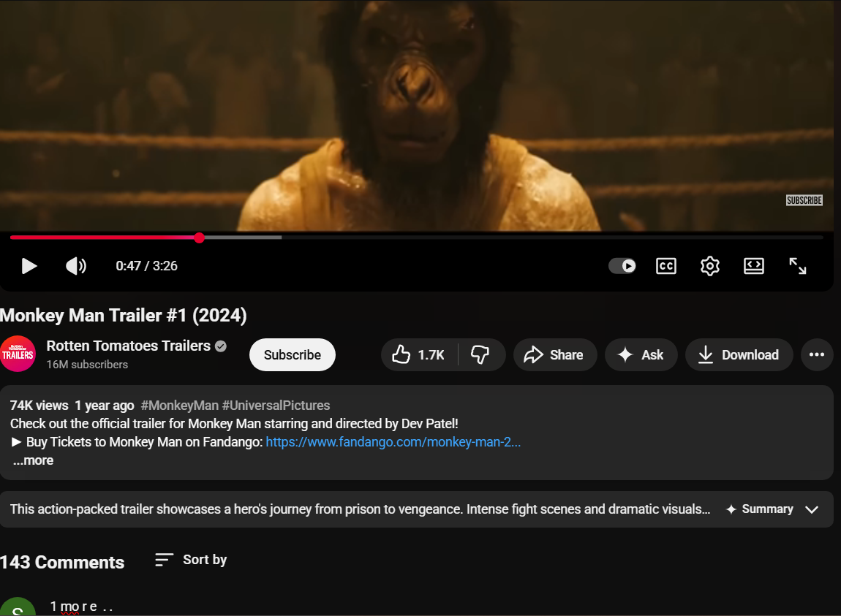This screenshot has height=616, width=841.
Task: Open the Fandango tickets link
Action: [x=393, y=442]
